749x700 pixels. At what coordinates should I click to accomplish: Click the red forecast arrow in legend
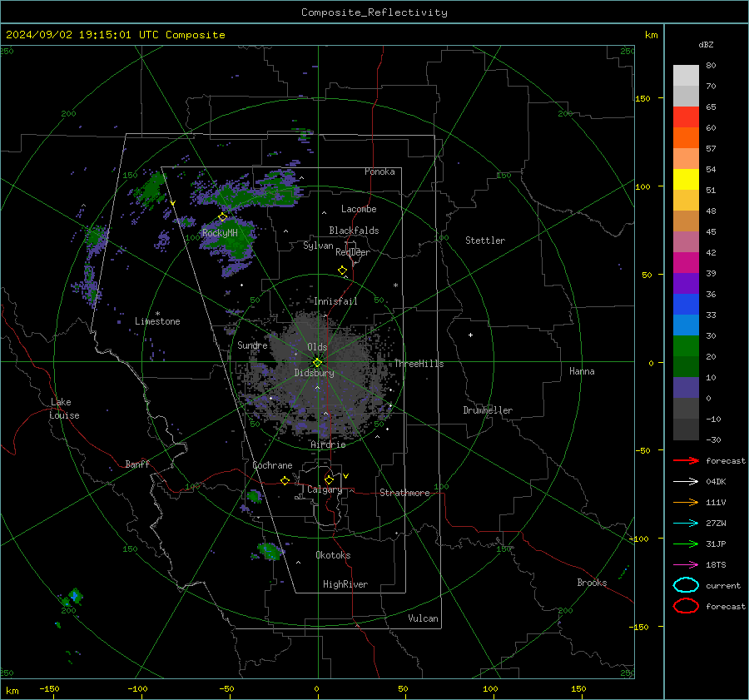point(686,460)
